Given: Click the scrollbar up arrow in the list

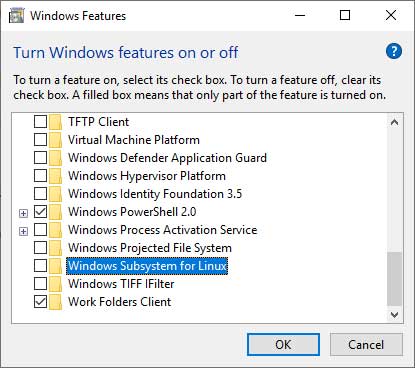Looking at the screenshot, I should pyautogui.click(x=394, y=122).
